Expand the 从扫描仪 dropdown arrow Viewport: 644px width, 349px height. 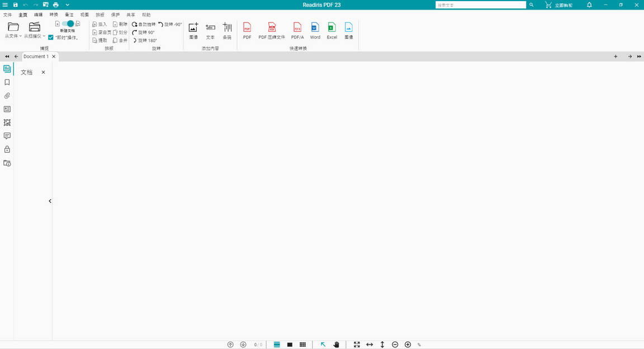tap(44, 36)
